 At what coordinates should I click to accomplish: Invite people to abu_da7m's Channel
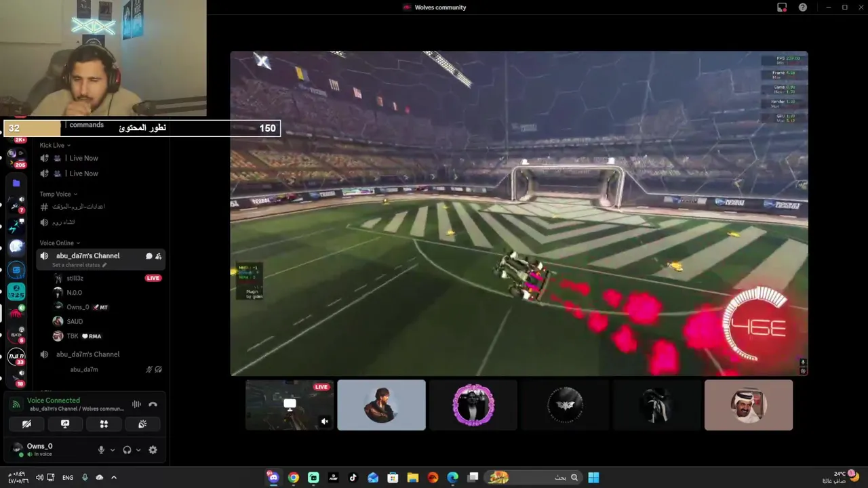click(158, 256)
